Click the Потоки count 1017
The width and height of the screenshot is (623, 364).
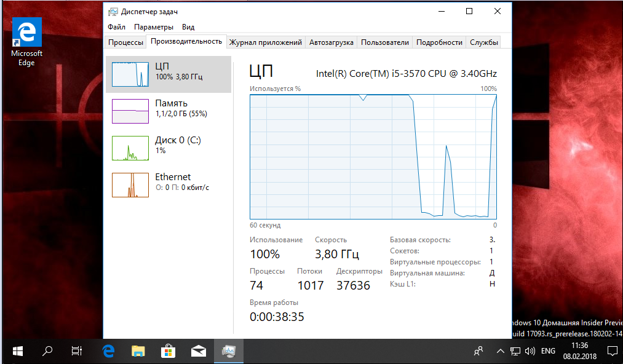(311, 285)
